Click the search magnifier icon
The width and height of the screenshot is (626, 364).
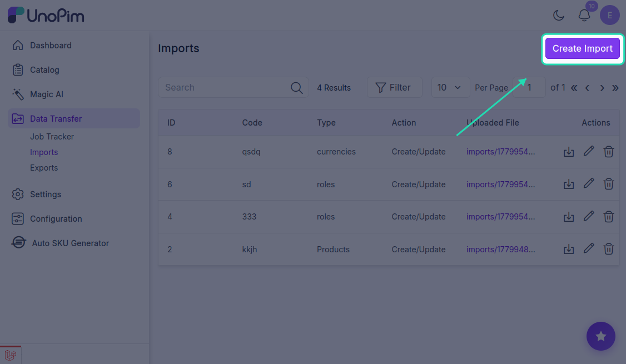click(297, 88)
